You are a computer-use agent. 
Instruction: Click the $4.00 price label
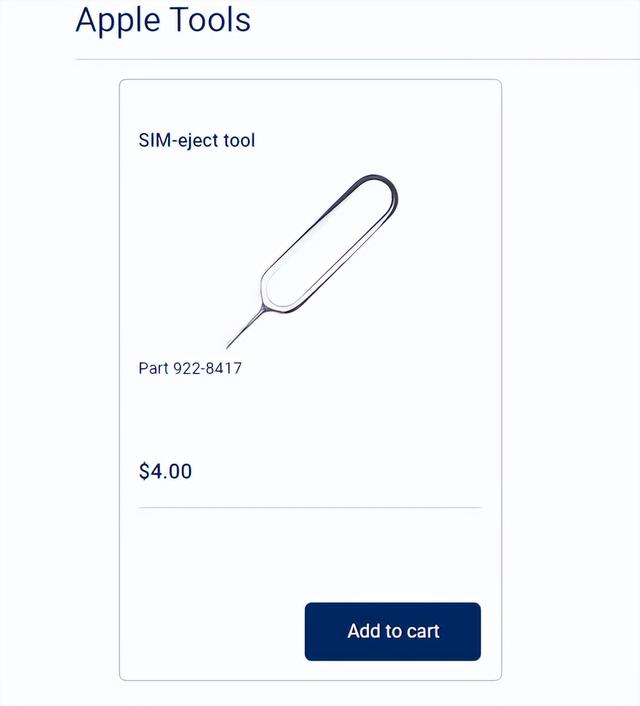pos(165,471)
